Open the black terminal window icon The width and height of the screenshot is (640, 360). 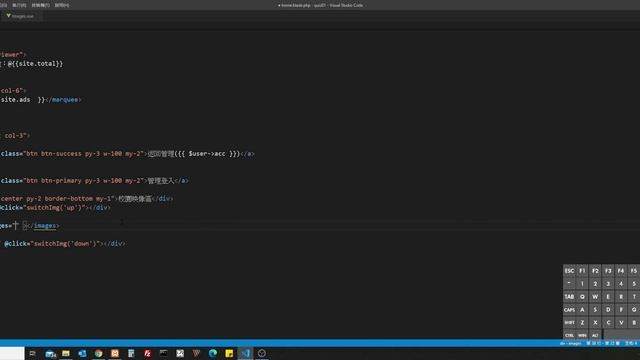coord(164,353)
